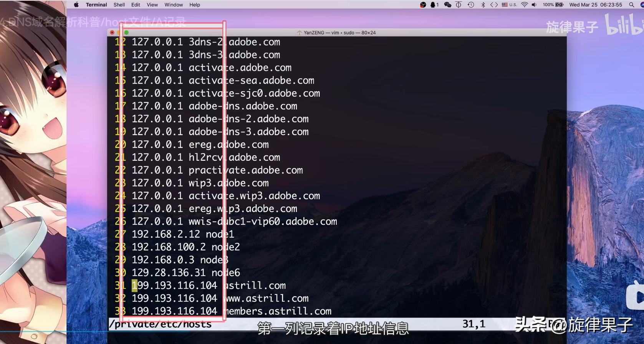
Task: Click the /private/etc/hosts file path in status line
Action: point(160,324)
